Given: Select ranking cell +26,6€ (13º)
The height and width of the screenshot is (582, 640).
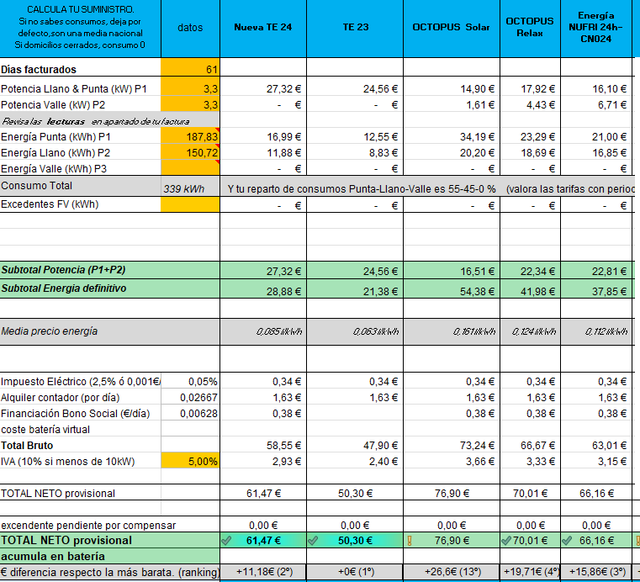Looking at the screenshot, I should pos(451,572).
